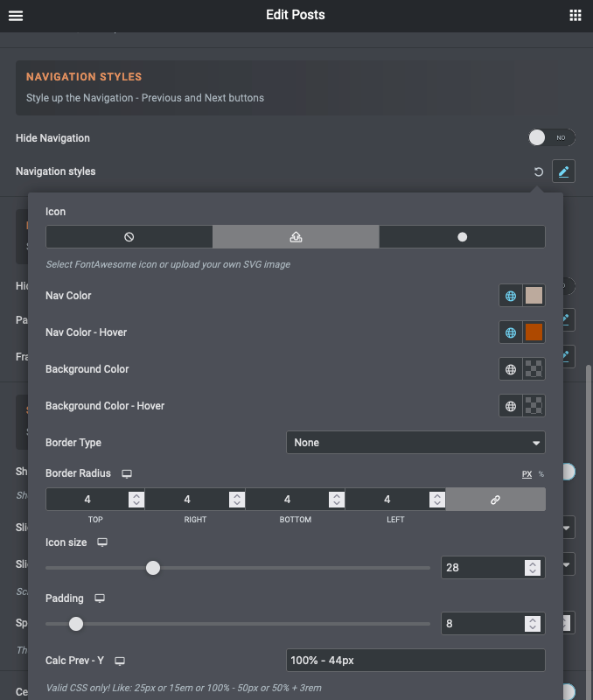Switch Border Radius unit to PX

tap(527, 474)
